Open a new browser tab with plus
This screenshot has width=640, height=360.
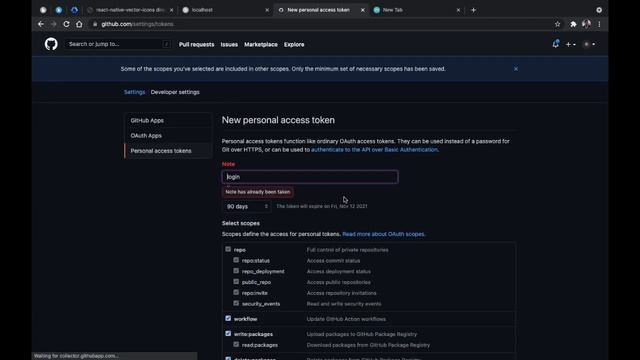point(473,10)
